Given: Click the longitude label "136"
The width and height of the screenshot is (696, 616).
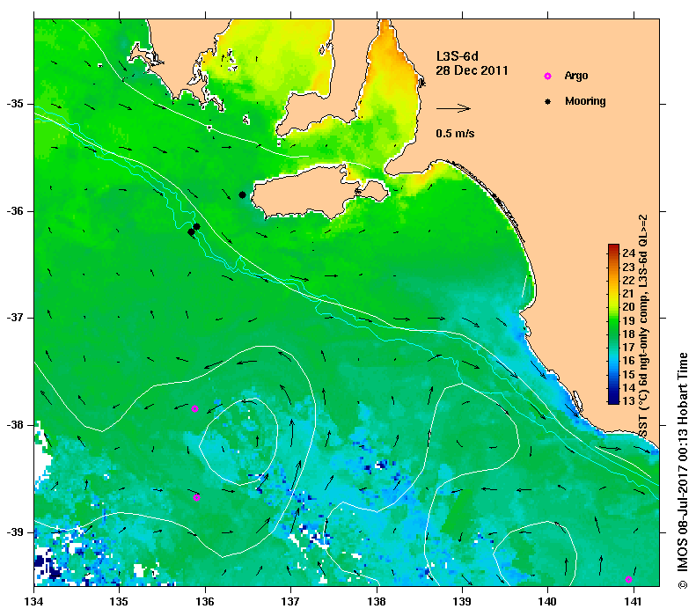Looking at the screenshot, I should (x=205, y=602).
